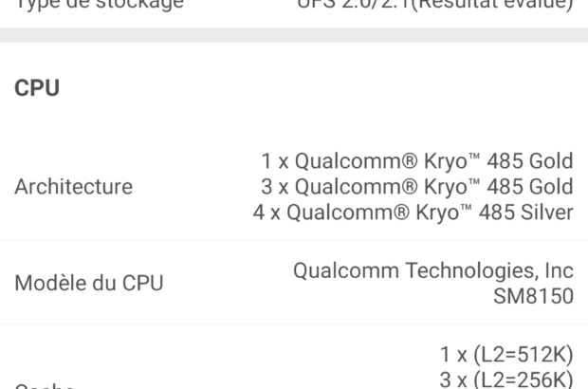
Task: Tap the CPU section header
Action: coord(37,89)
